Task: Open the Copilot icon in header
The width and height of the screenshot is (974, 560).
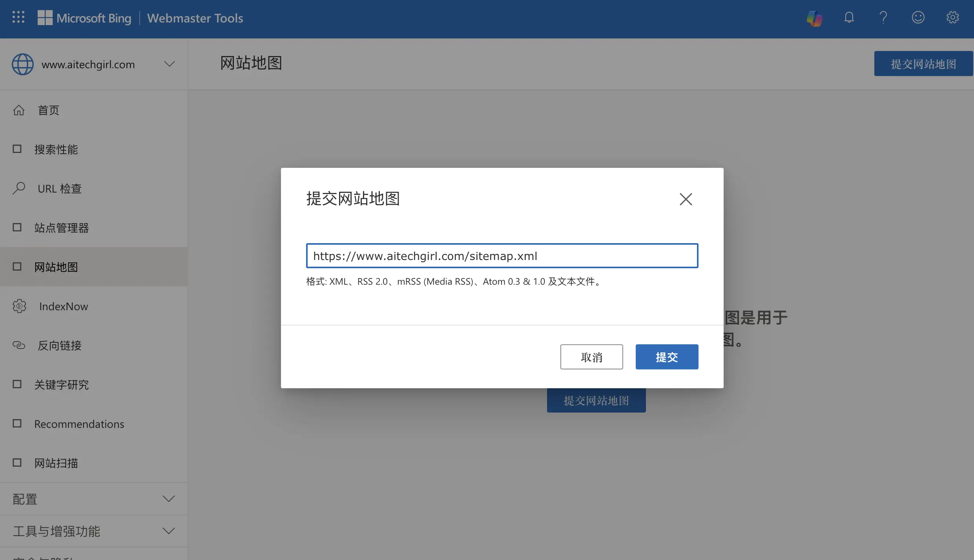Action: [x=815, y=18]
